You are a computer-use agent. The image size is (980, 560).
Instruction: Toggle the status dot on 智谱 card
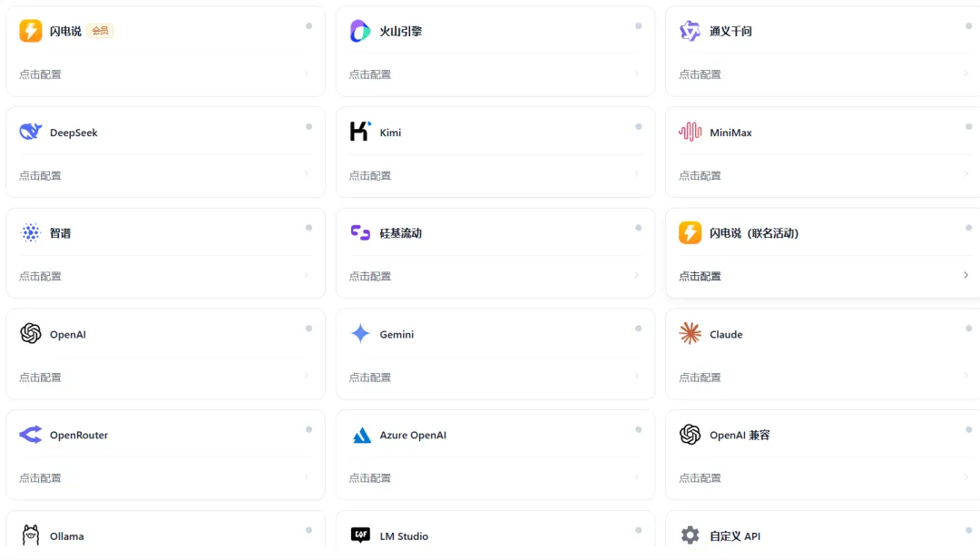click(x=309, y=228)
